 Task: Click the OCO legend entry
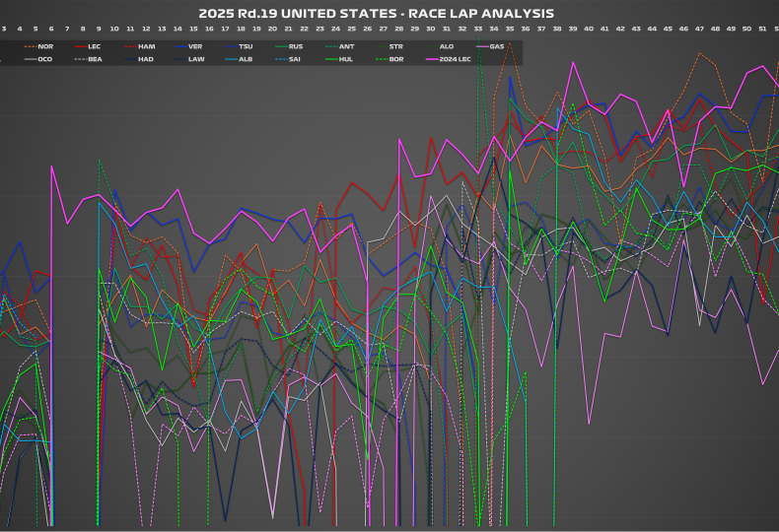[x=45, y=59]
